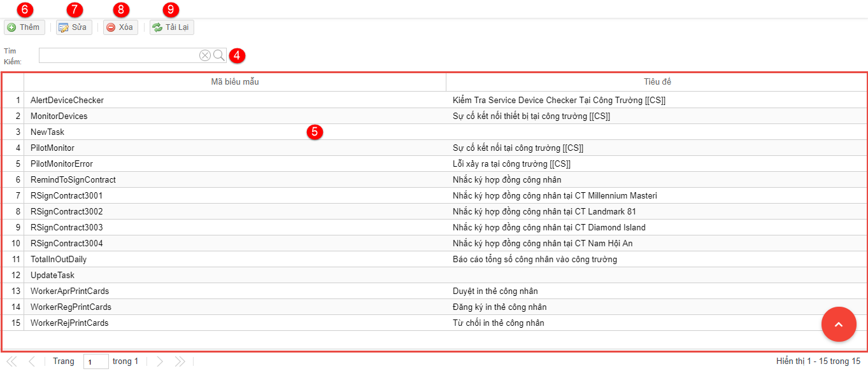Reload the list with Tải Lại

click(x=172, y=27)
